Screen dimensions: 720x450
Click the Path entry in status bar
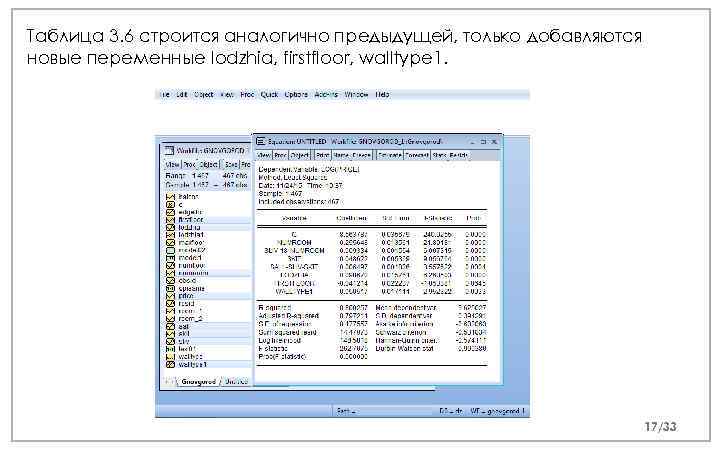[348, 411]
